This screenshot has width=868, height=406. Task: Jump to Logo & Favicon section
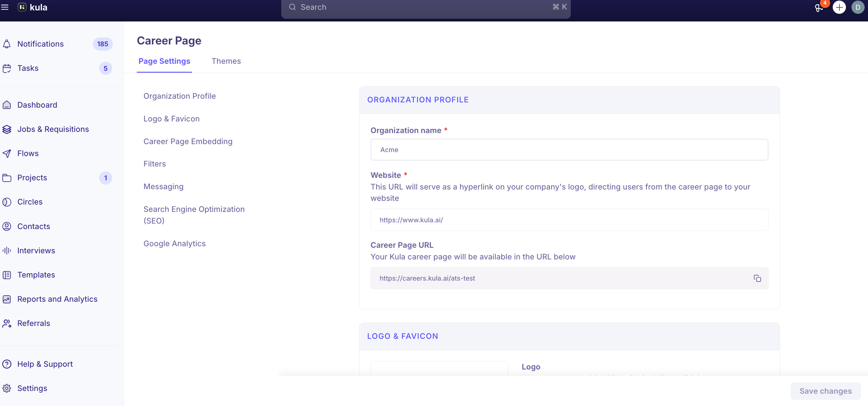(171, 119)
